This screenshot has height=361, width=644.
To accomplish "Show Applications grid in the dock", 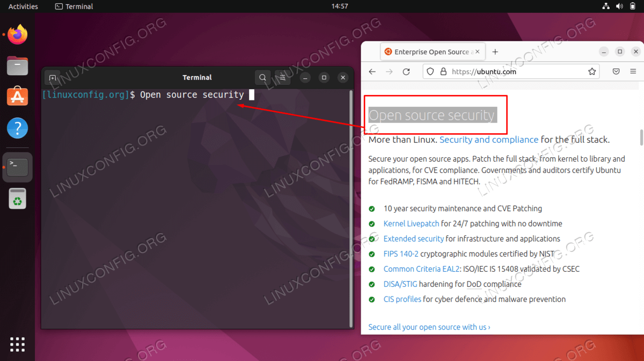I will [18, 344].
